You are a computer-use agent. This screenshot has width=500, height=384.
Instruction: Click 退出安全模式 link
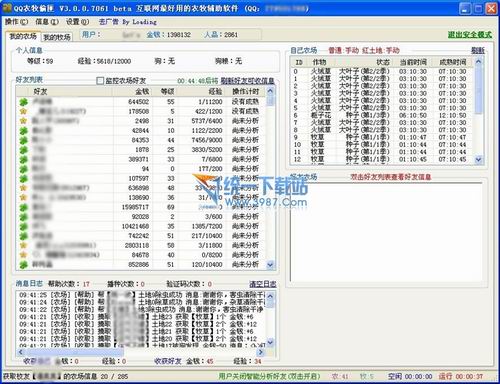tap(469, 35)
